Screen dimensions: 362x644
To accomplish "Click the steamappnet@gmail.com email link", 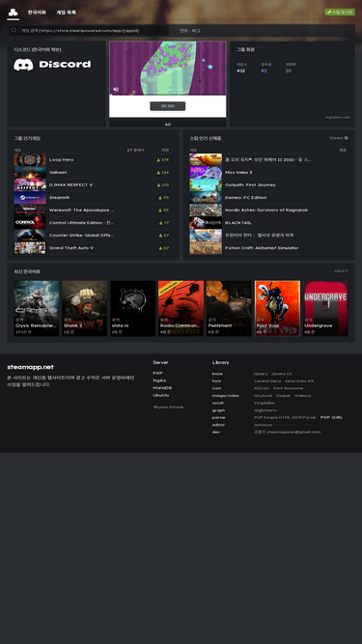I will click(x=293, y=433).
